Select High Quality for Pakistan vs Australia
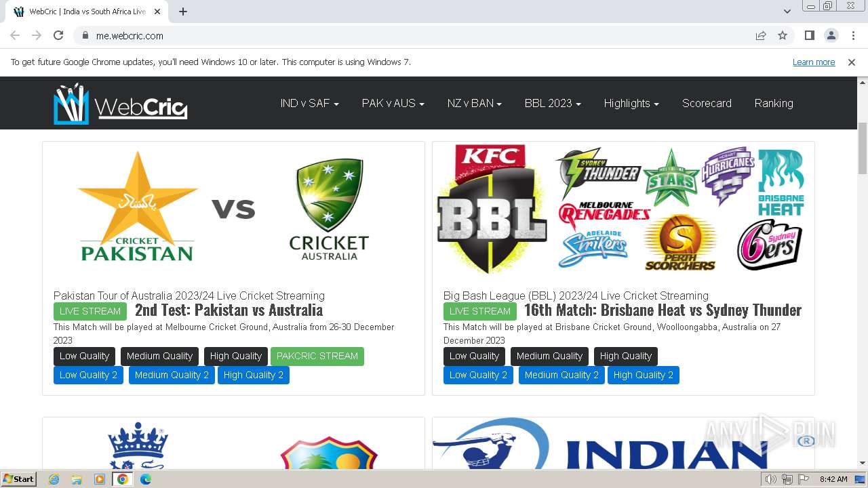 coord(235,356)
